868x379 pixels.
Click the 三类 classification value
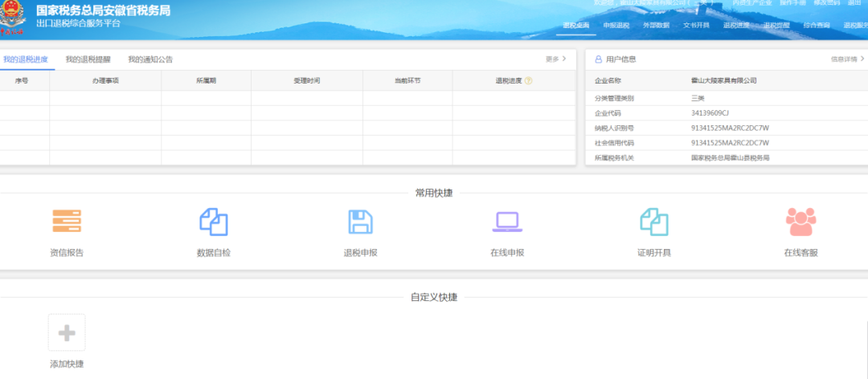(698, 99)
